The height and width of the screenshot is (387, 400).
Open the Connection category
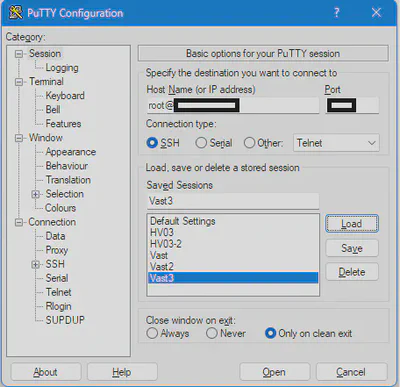click(x=52, y=222)
